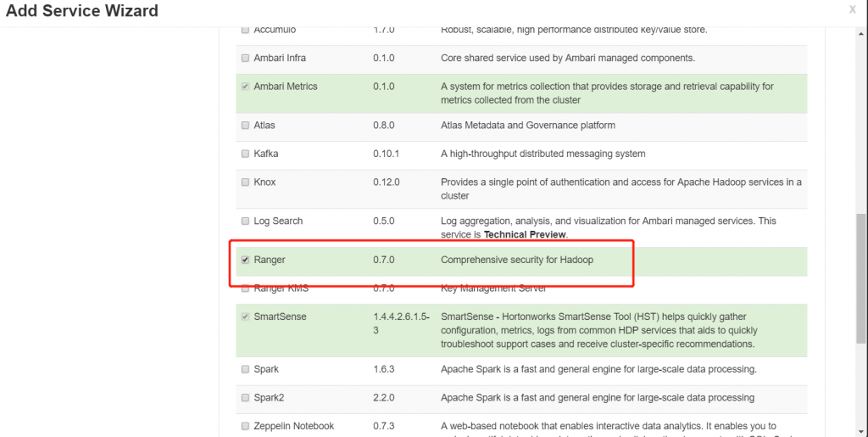
Task: Close the Add Service Wizard dialog
Action: point(853,9)
